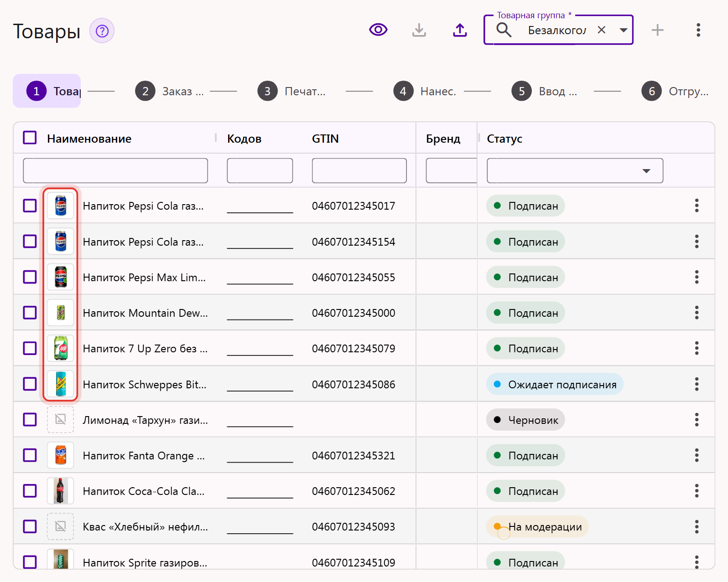The height and width of the screenshot is (582, 728).
Task: Click the search magnifier in product group
Action: pos(504,30)
